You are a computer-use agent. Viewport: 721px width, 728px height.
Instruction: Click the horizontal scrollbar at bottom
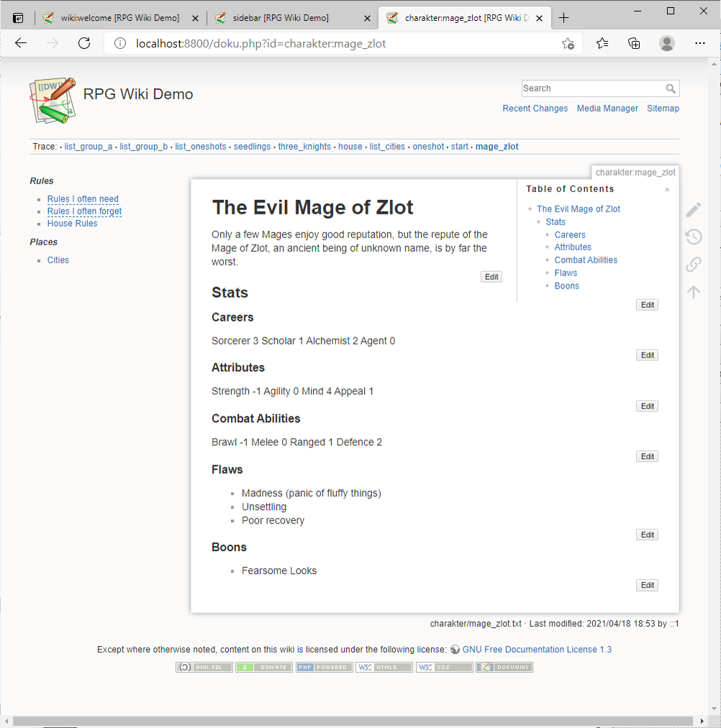(353, 722)
